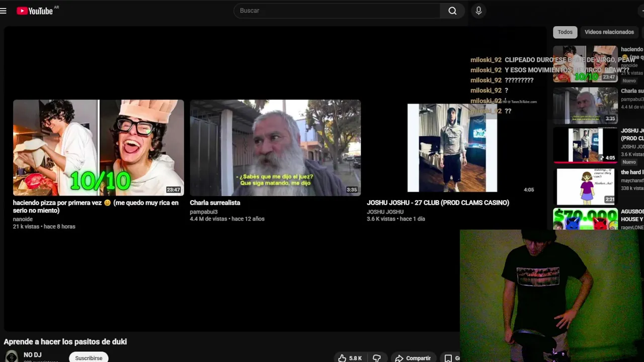Dislike the video with thumbs-down icon
This screenshot has height=362, width=644.
(377, 358)
